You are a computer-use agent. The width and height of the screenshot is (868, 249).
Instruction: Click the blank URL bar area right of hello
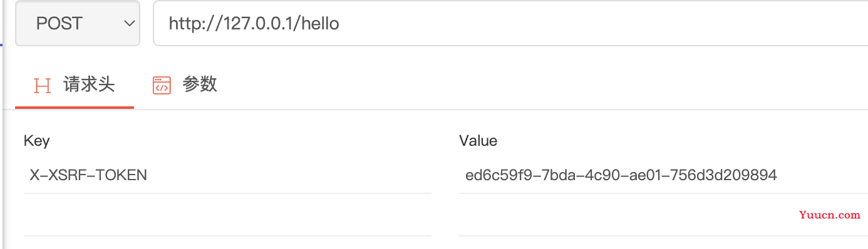click(601, 24)
